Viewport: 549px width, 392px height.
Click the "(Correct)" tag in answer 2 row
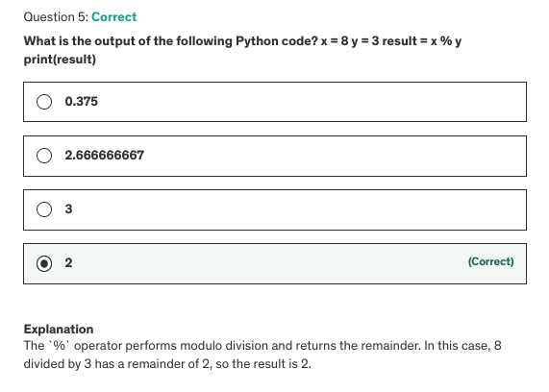pos(491,261)
